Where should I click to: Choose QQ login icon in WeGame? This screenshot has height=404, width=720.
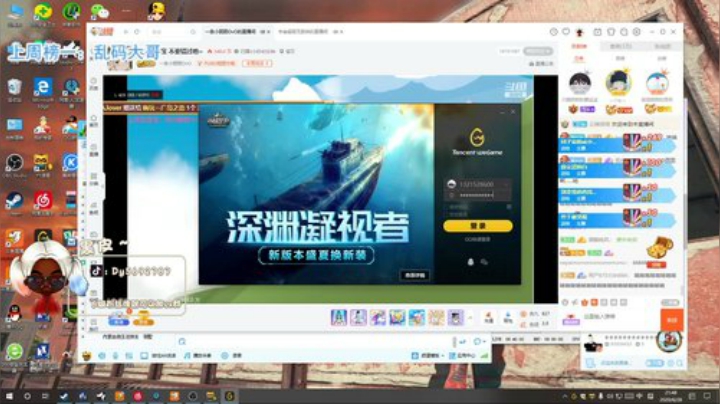[x=470, y=262]
